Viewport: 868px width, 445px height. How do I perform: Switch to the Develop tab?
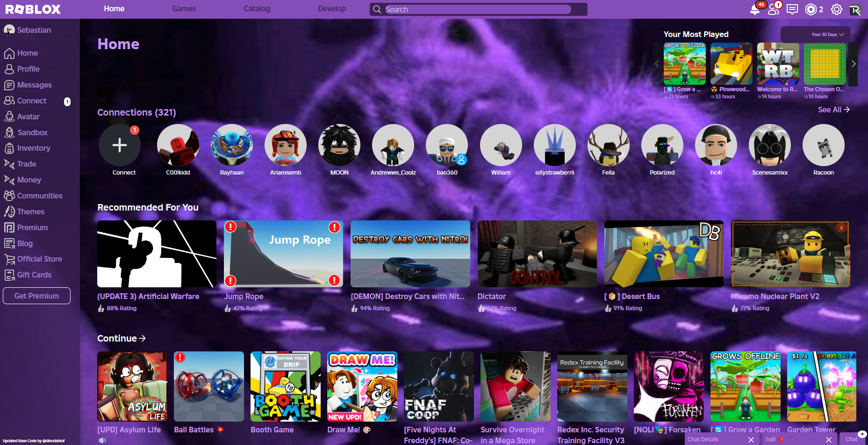332,9
